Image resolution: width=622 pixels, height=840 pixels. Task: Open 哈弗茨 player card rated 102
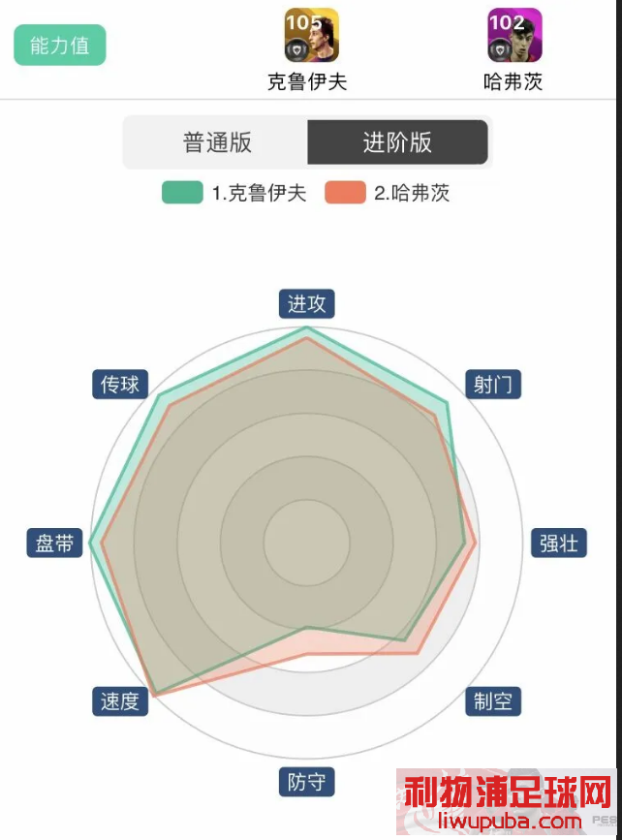coord(514,35)
